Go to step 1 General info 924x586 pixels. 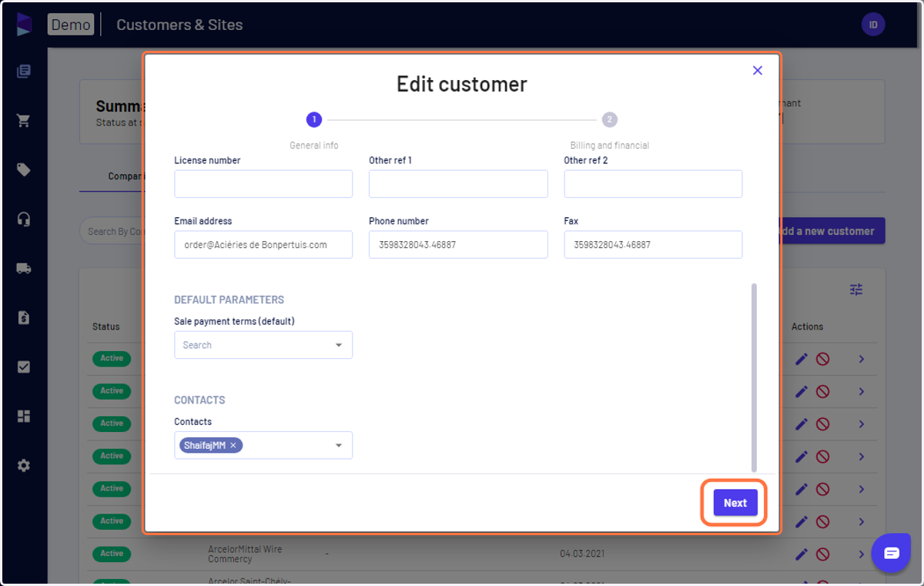[x=314, y=119]
